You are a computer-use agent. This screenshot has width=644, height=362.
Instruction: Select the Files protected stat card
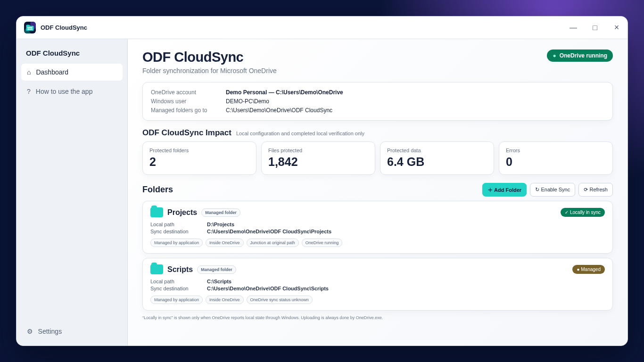318,158
